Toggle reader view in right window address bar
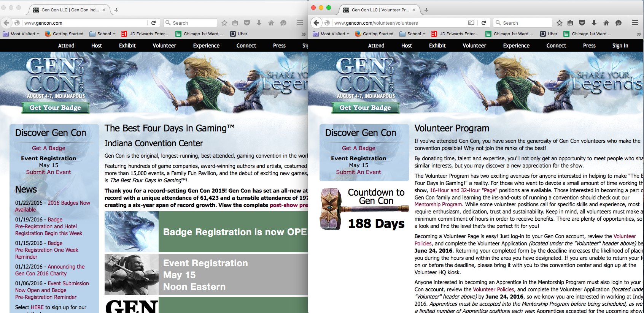 coord(471,23)
